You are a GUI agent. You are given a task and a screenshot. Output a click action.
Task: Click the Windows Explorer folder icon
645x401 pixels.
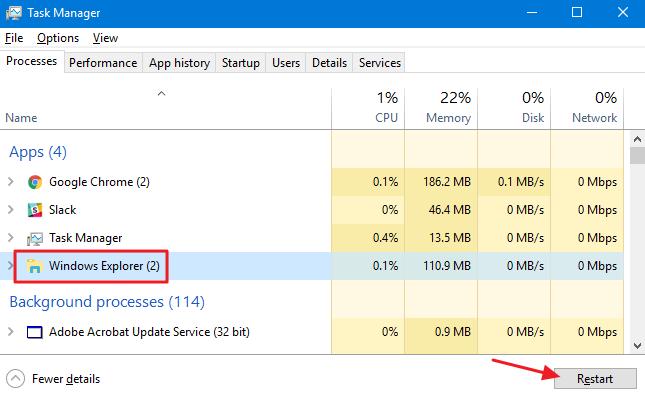[x=35, y=266]
